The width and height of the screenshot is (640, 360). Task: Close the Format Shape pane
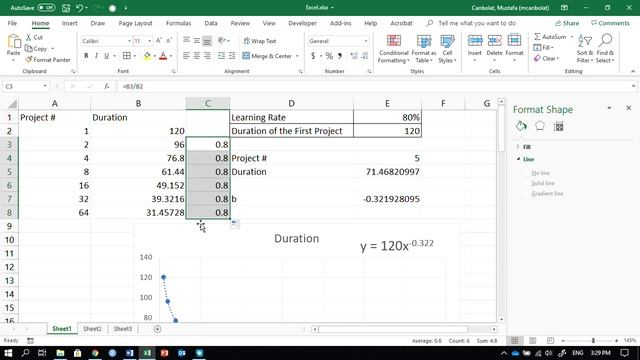pos(629,108)
